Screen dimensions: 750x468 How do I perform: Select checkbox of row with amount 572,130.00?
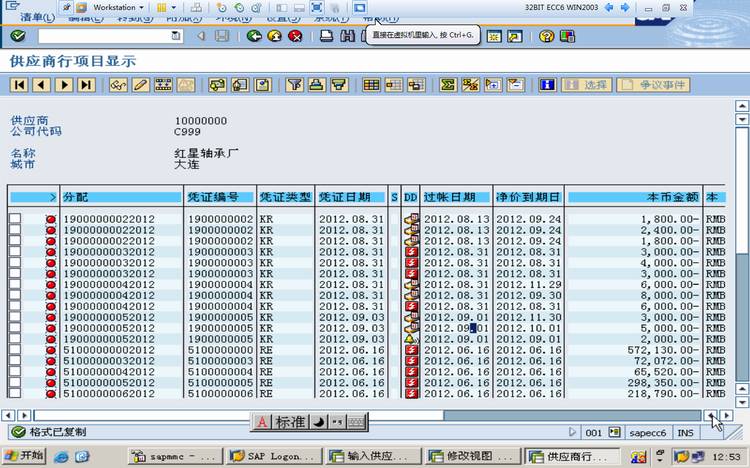pyautogui.click(x=15, y=350)
